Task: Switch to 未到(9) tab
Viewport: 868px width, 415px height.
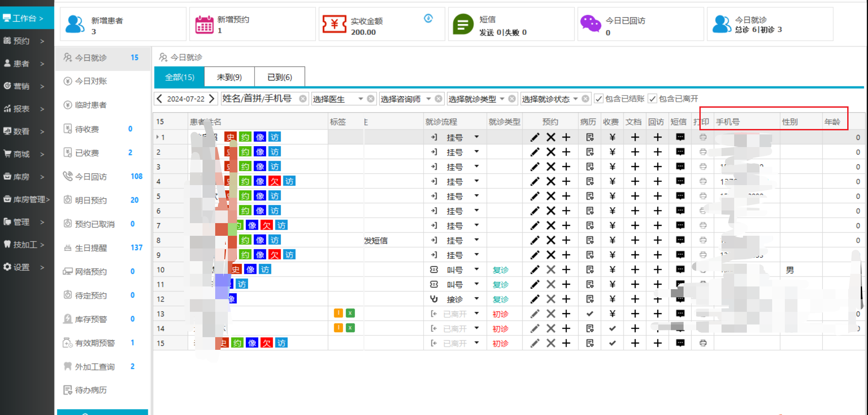Action: [x=229, y=77]
